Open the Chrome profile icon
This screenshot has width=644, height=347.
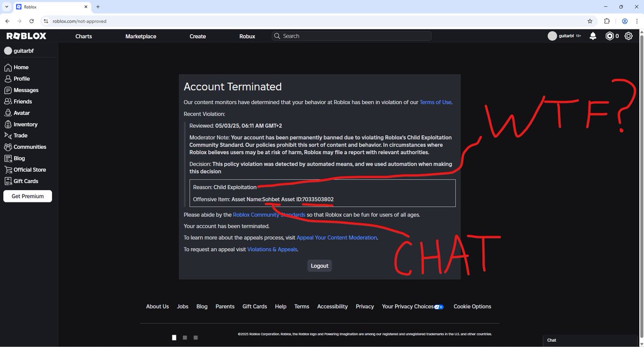tap(625, 21)
